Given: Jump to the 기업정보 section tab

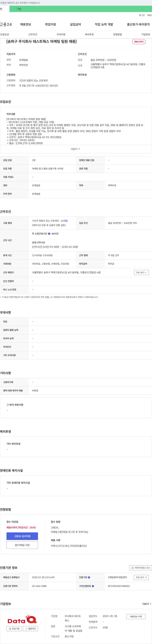Looking at the screenshot, I should click(146, 35).
